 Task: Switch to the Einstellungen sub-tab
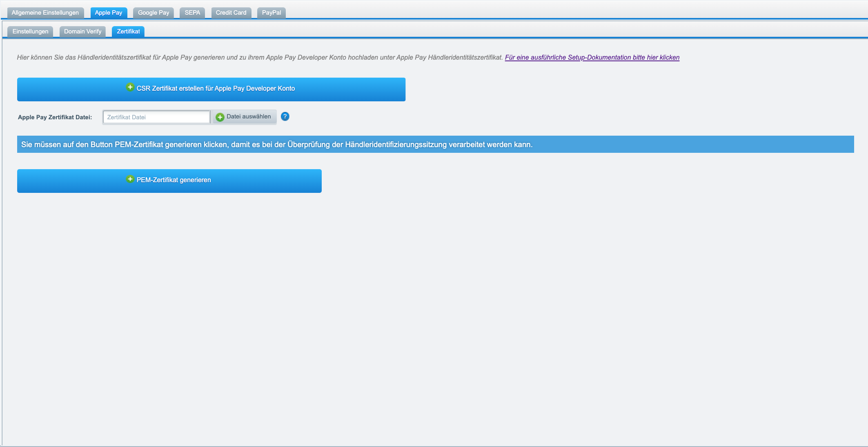pyautogui.click(x=30, y=31)
